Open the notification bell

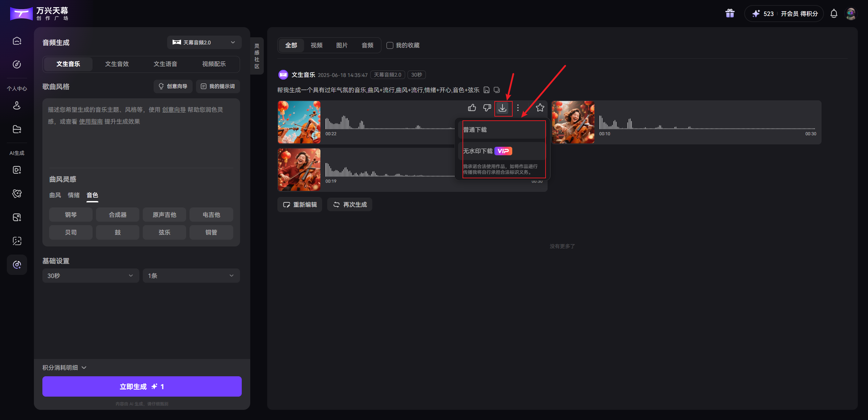click(834, 14)
